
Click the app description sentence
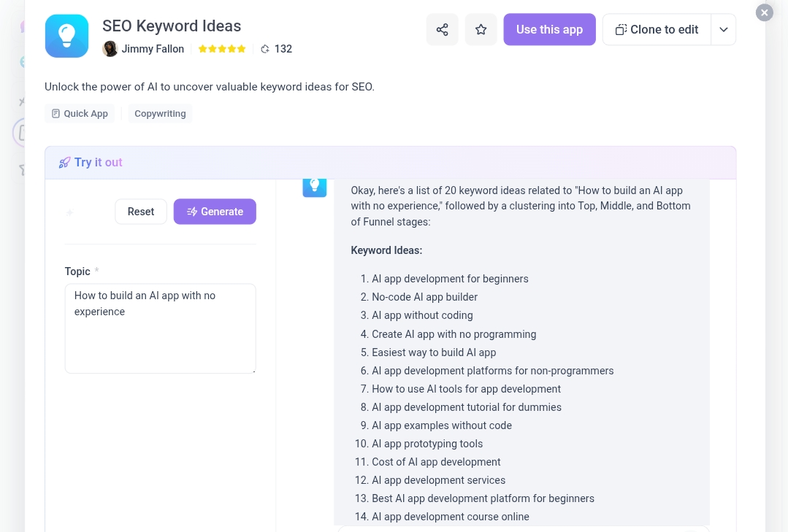210,87
